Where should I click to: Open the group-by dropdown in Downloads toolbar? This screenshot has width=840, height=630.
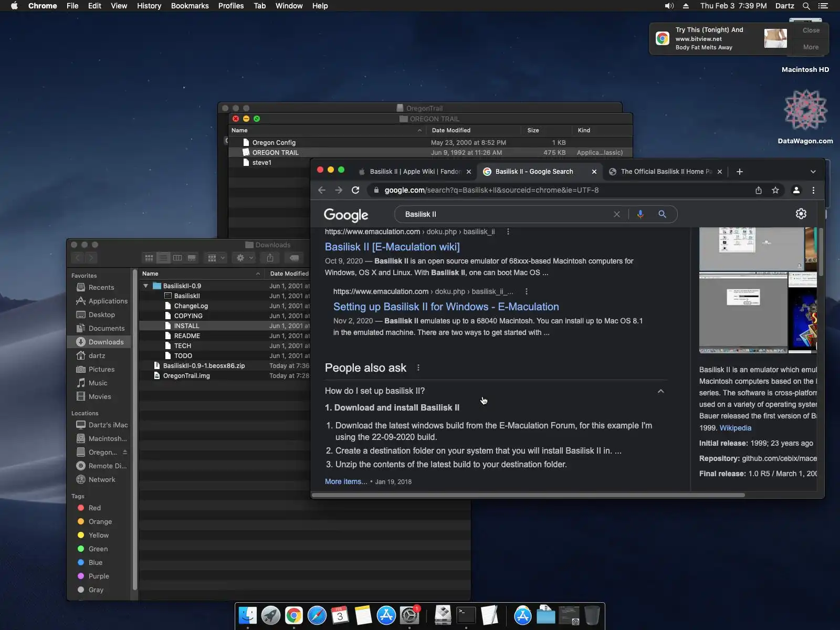[216, 258]
